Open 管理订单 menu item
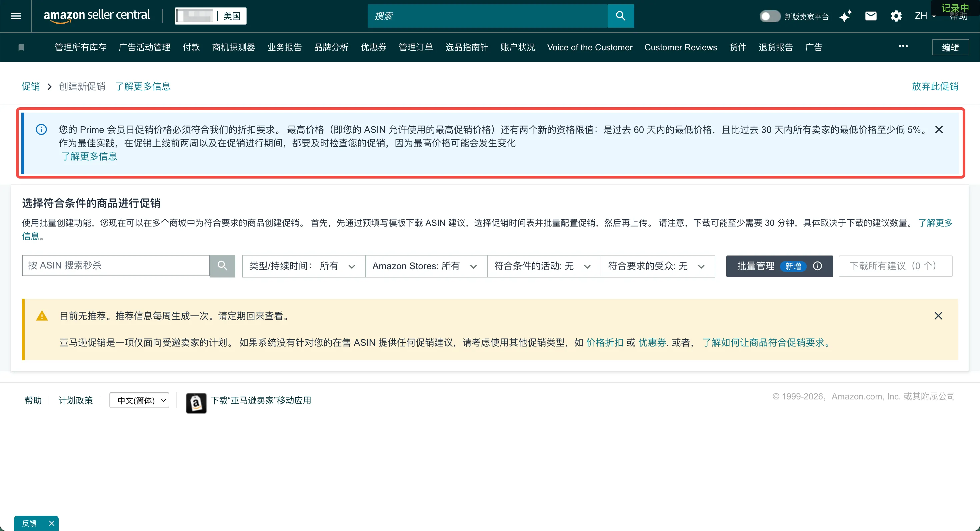The height and width of the screenshot is (531, 980). click(x=416, y=47)
